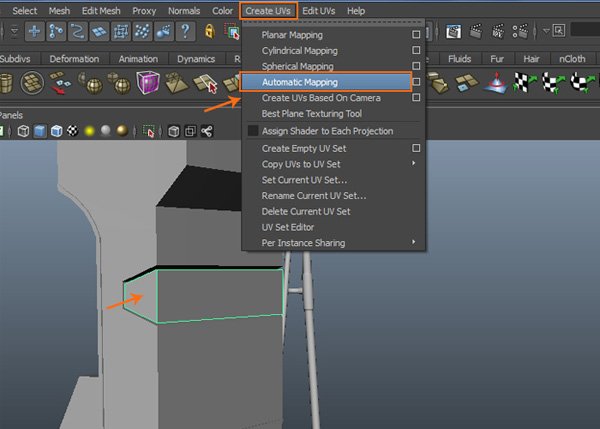
Task: Toggle smooth shade blue cube icon
Action: click(40, 131)
